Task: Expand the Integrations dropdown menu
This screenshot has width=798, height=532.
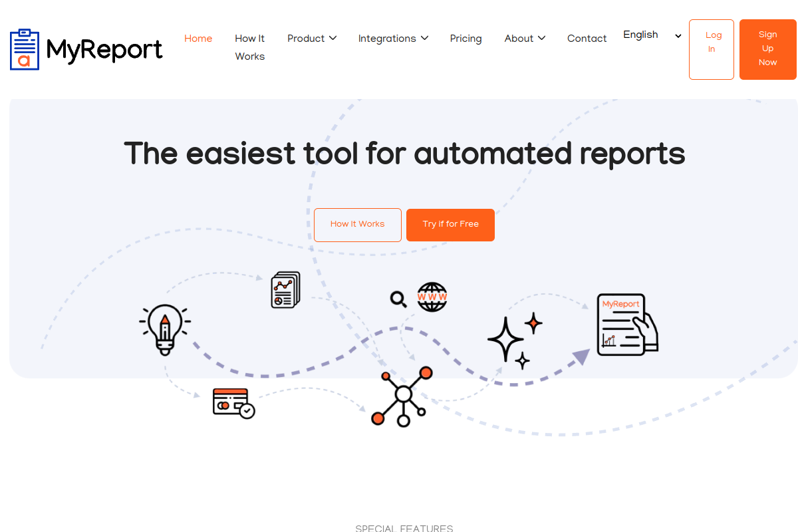Action: click(393, 39)
